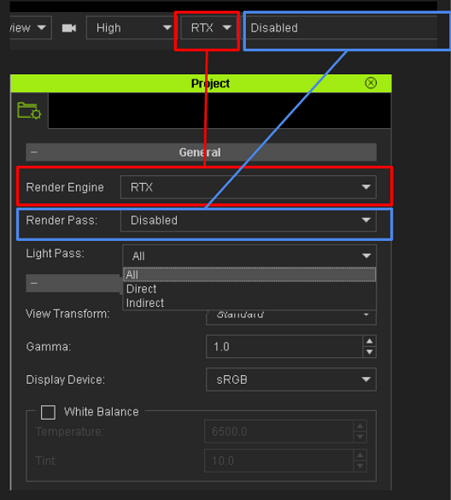
Task: Open the Display Device sRGB dropdown
Action: pos(291,379)
